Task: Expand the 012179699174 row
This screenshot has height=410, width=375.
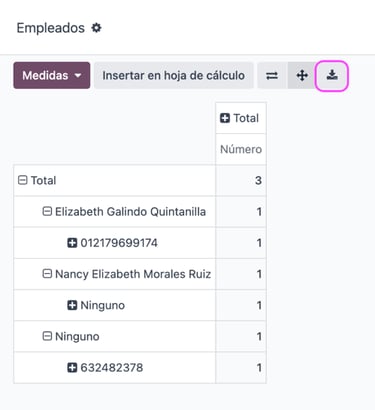Action: [x=114, y=243]
